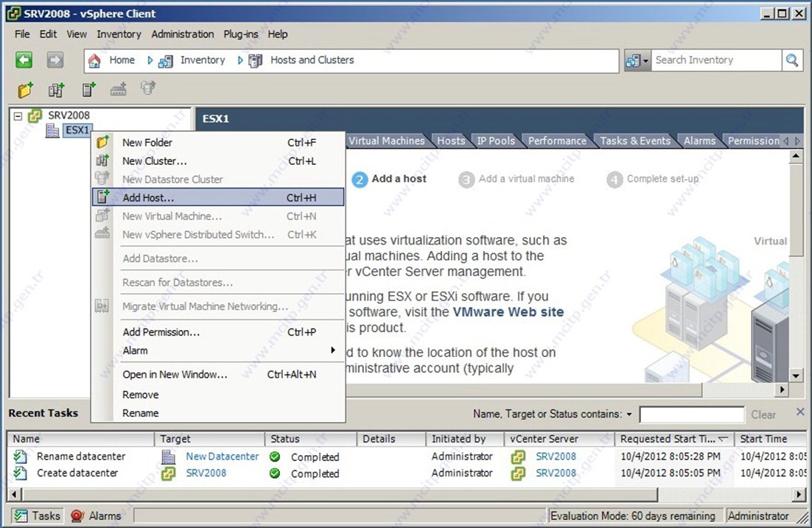Click the Tasks icon in the status bar

pos(21,515)
